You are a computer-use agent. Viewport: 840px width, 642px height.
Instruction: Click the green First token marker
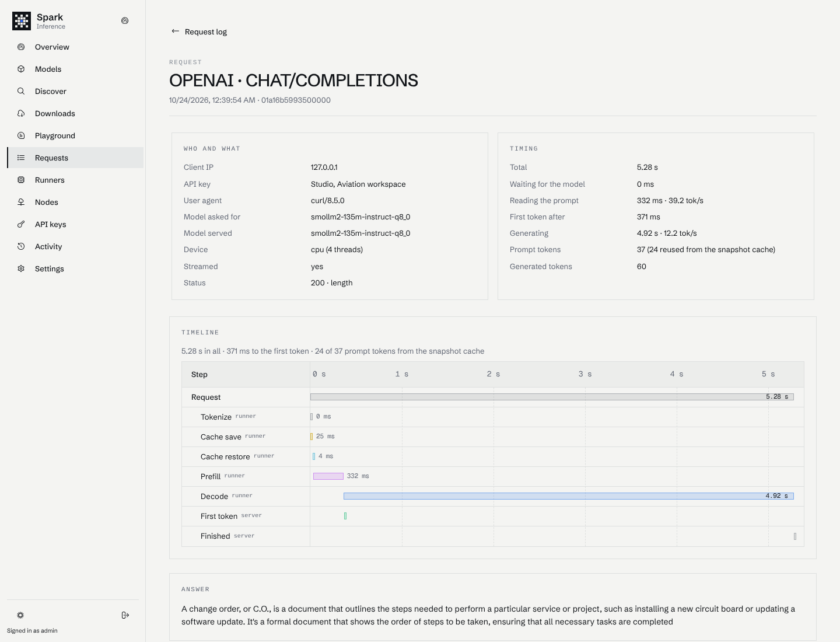tap(345, 516)
